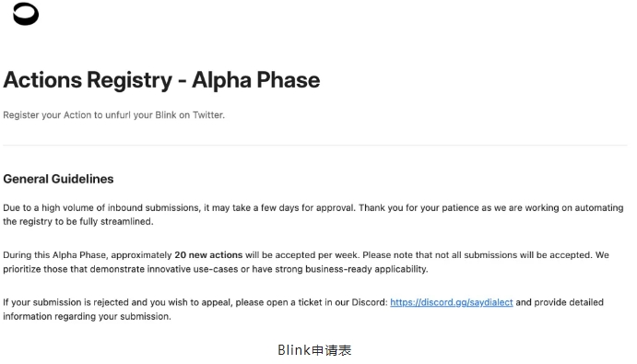The width and height of the screenshot is (637, 364).
Task: Click the word 'Twitter' in the subtitle
Action: point(208,115)
